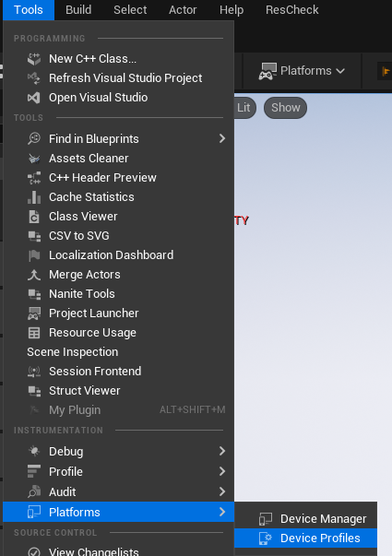Open the ResCheck menu
This screenshot has height=556, width=392.
(292, 10)
